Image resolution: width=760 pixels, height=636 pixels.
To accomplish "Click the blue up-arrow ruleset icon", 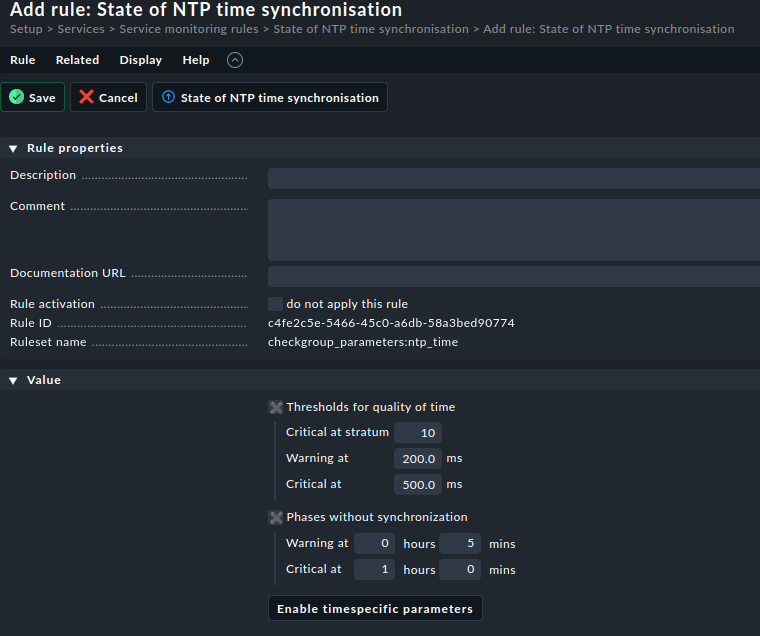I will pyautogui.click(x=168, y=98).
